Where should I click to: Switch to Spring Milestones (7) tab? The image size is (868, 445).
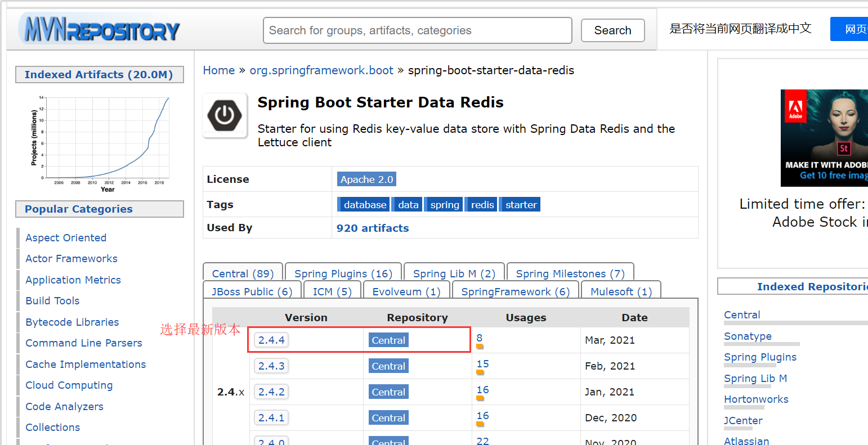coord(570,273)
